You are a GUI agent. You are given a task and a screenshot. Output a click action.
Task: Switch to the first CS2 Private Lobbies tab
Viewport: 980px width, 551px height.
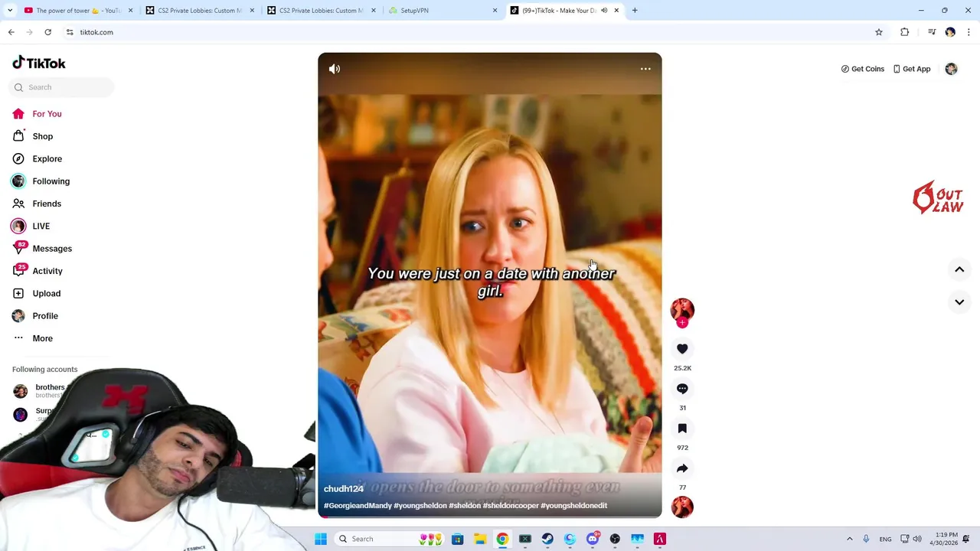[x=200, y=11]
